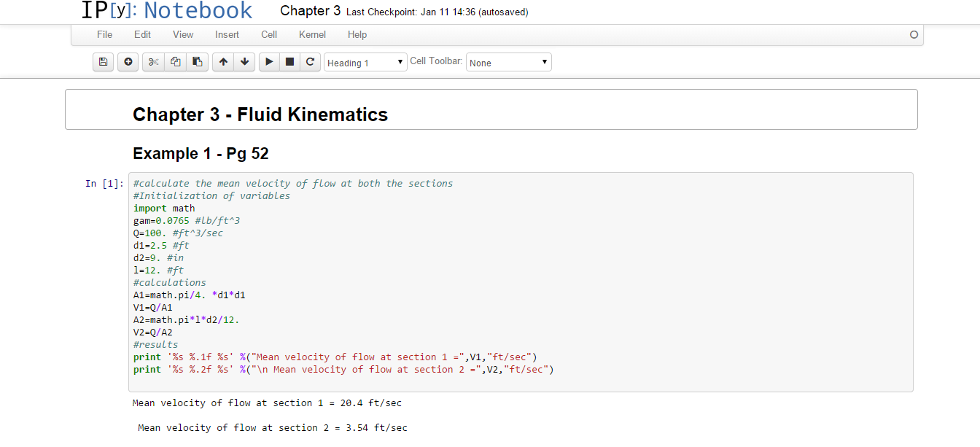Click the Save and Checkpoint icon
980x447 pixels.
click(x=104, y=62)
